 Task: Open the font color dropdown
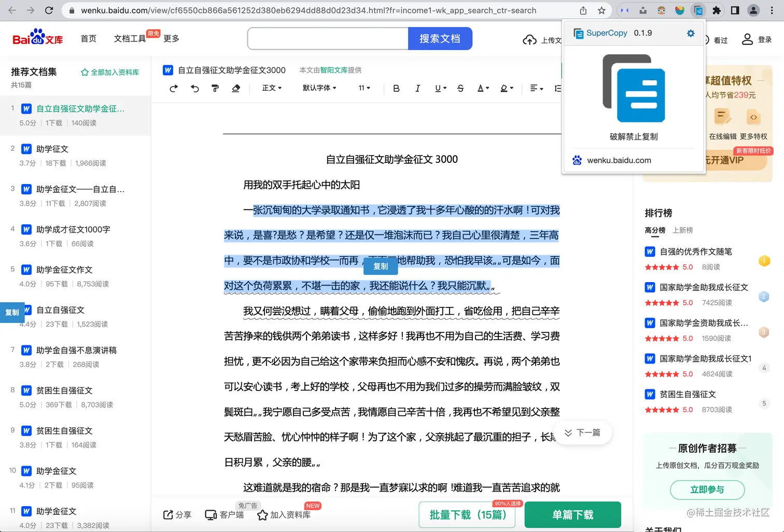[x=483, y=88]
